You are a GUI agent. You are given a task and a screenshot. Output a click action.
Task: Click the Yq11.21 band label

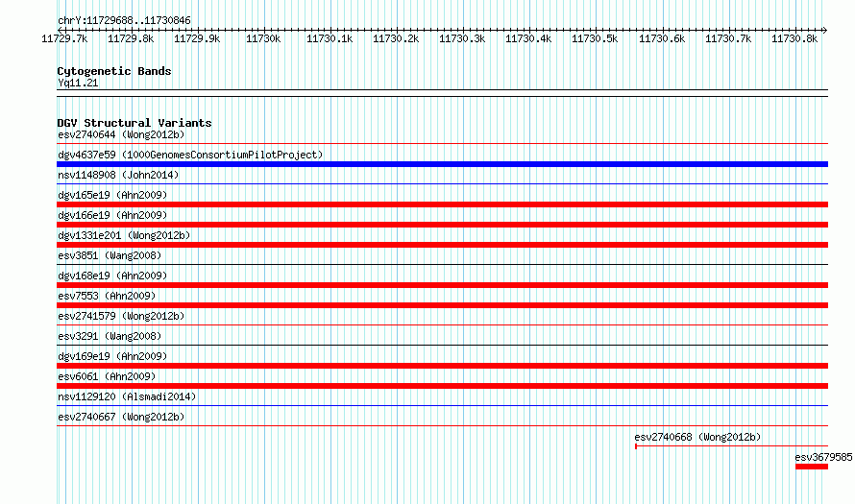78,83
